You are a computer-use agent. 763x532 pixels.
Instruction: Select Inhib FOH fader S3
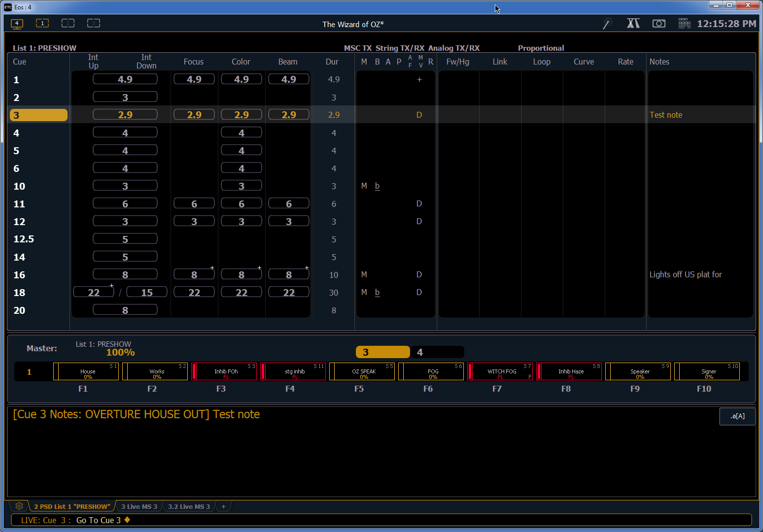[224, 371]
